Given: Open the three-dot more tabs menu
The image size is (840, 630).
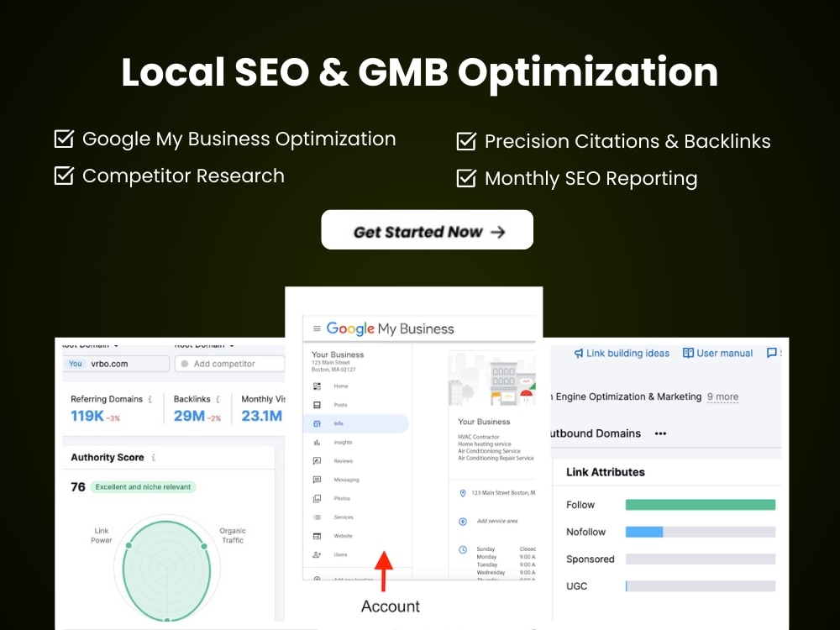Looking at the screenshot, I should pyautogui.click(x=660, y=433).
